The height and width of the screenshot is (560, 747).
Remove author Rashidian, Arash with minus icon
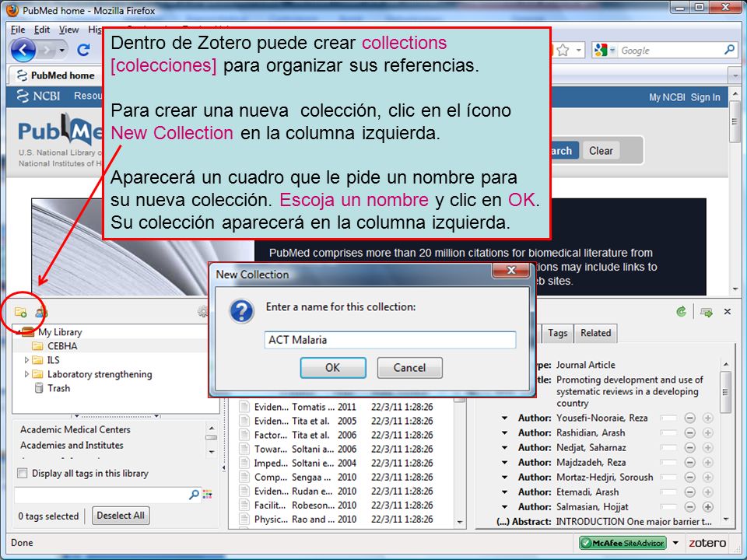(690, 433)
